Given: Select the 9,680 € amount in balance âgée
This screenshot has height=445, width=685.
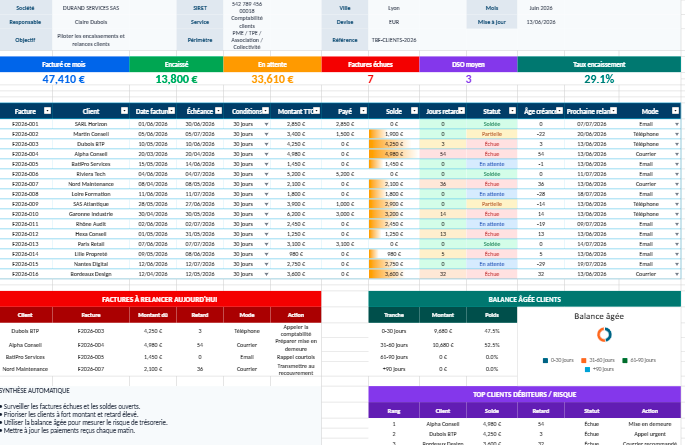Looking at the screenshot, I should pos(443,331).
